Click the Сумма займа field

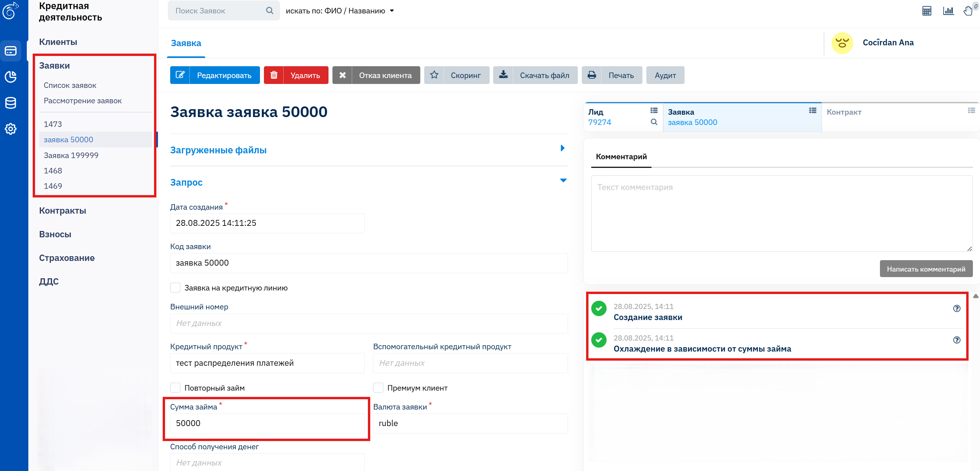(267, 423)
